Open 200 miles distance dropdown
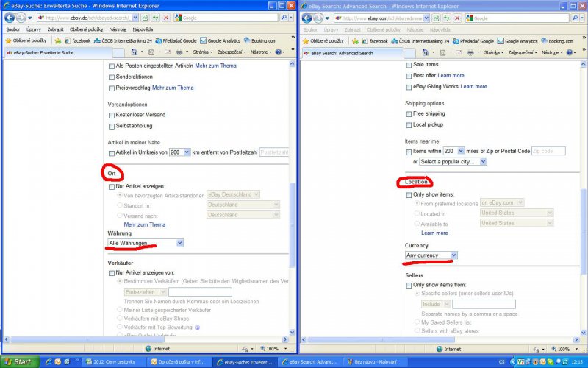The image size is (588, 368). 453,151
